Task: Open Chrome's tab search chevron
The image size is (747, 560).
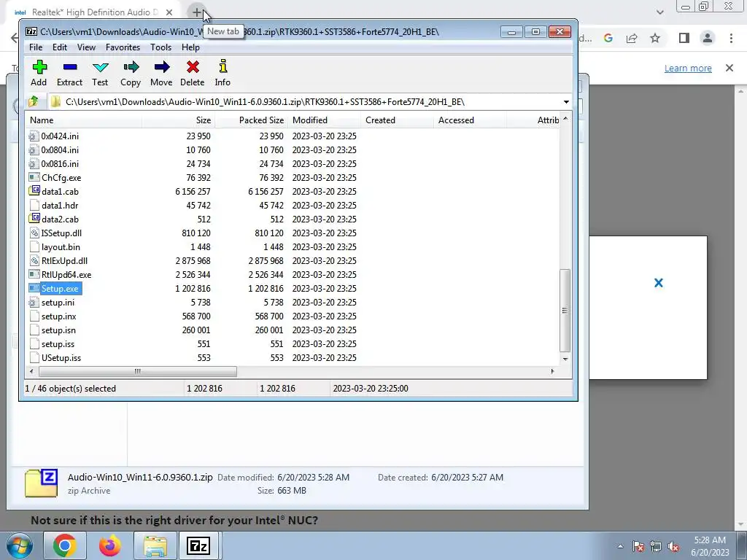Action: coord(659,12)
